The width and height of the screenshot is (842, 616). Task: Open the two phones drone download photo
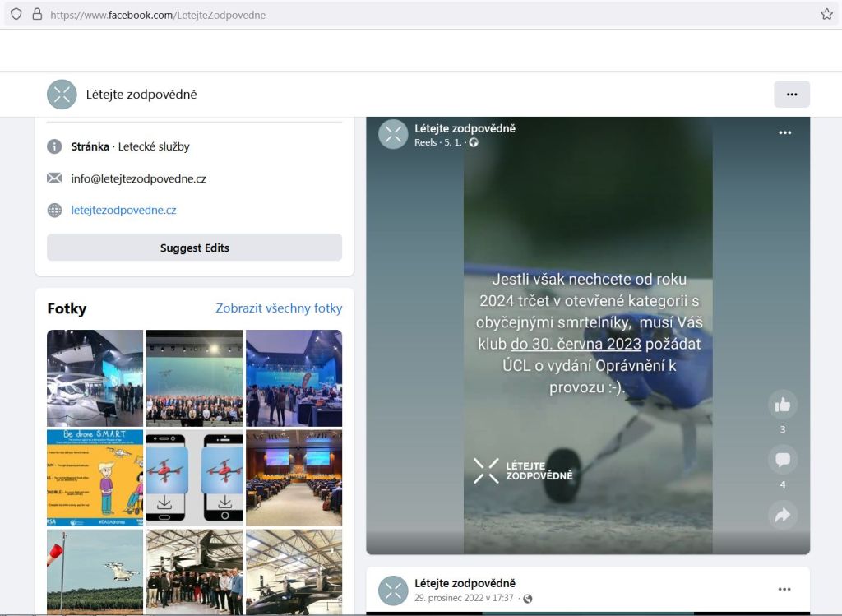(x=194, y=478)
